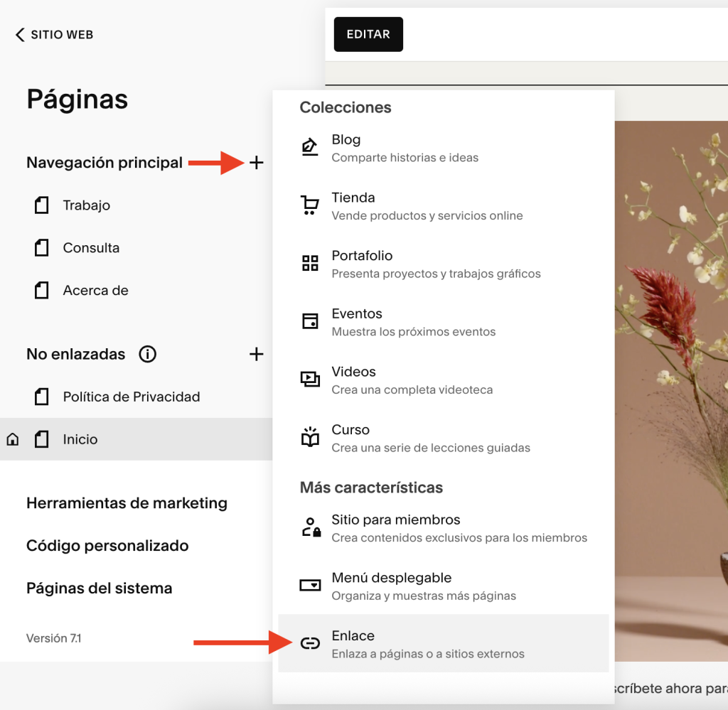This screenshot has width=728, height=710.
Task: Click the SITIO WEB back link
Action: click(x=54, y=35)
